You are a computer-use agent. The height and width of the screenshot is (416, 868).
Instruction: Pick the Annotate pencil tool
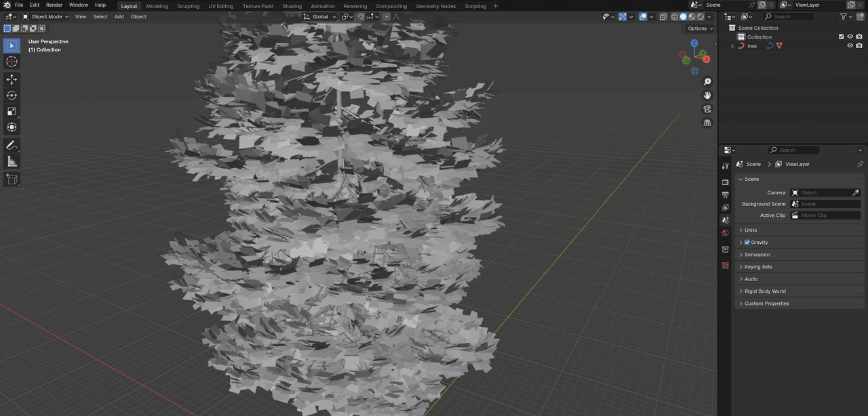click(12, 145)
